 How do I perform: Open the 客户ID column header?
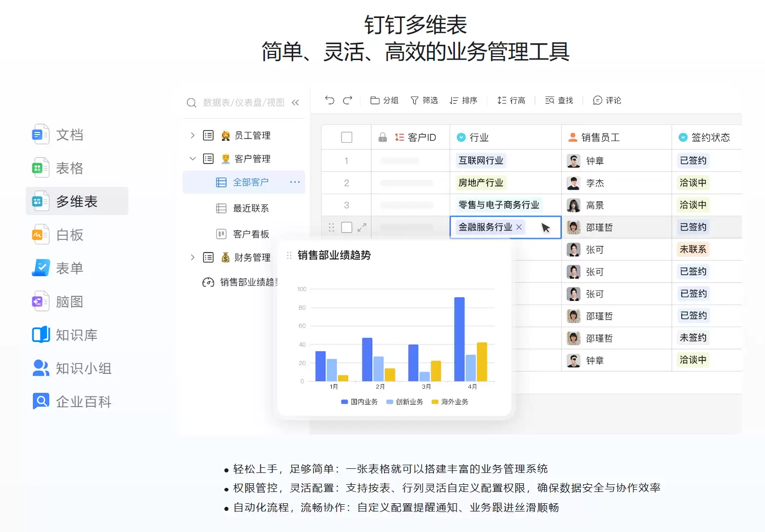(410, 137)
